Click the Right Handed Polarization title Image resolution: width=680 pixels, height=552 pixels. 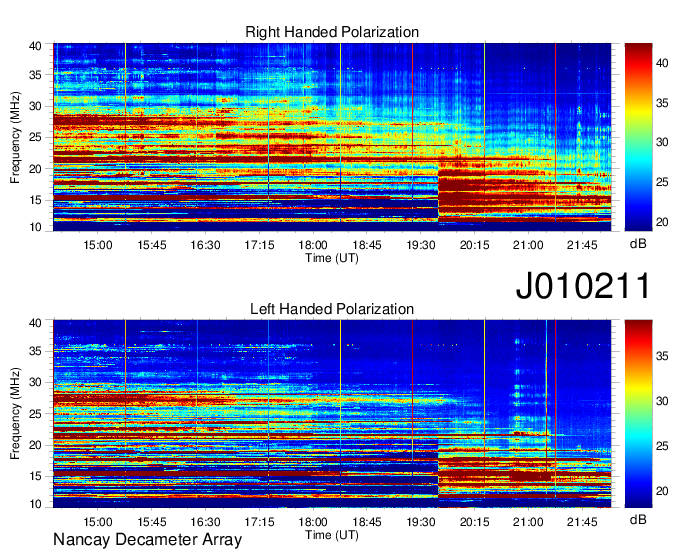[x=332, y=32]
